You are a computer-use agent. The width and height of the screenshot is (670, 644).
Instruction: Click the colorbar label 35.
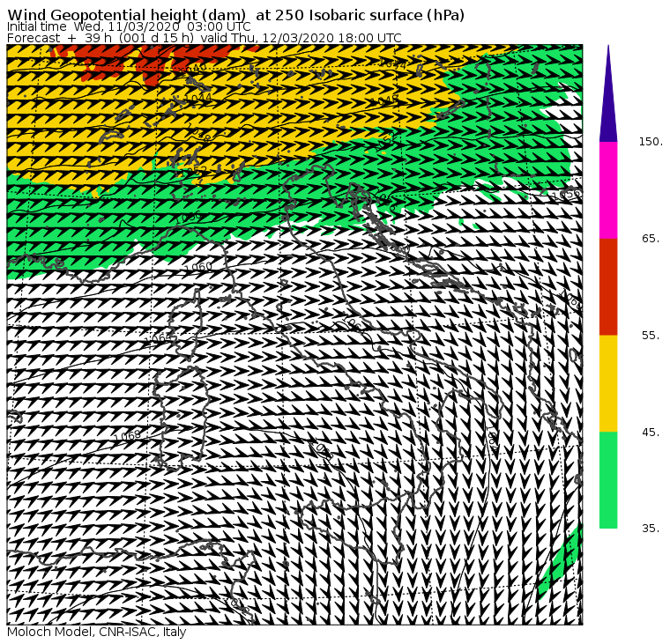651,529
